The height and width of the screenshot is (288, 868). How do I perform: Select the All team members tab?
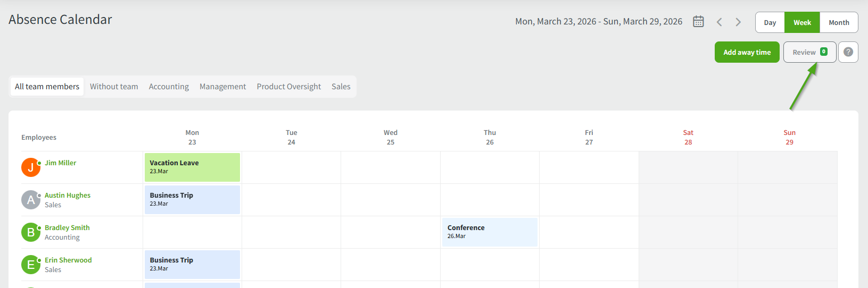(x=47, y=87)
